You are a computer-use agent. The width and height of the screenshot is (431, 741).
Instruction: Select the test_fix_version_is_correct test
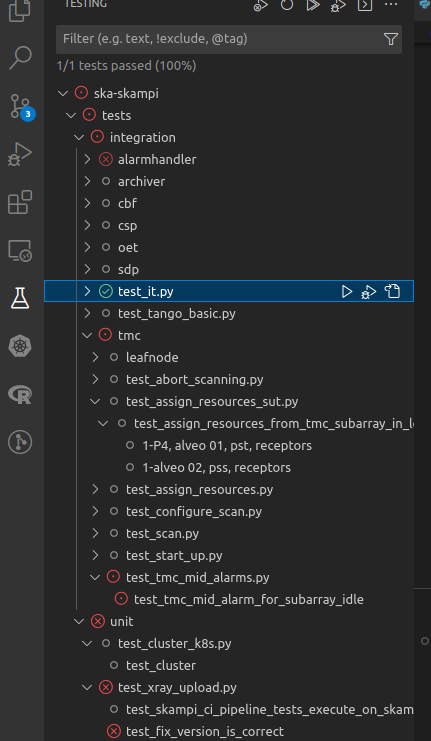click(x=205, y=732)
